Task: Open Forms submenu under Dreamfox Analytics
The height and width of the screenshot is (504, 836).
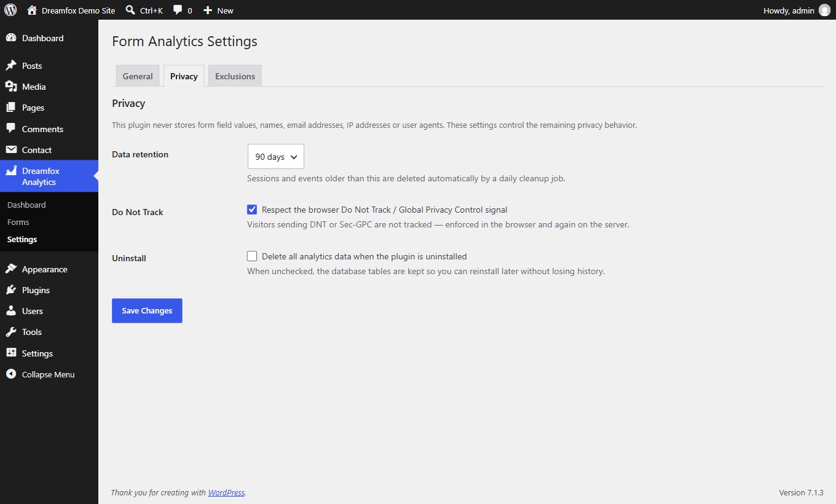Action: click(x=18, y=222)
